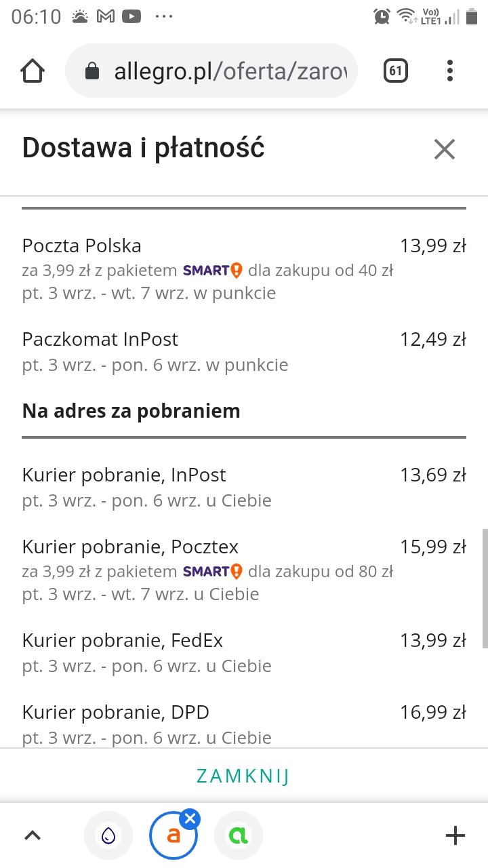Screen dimensions: 488x868
Task: Tap the Chrome home icon
Action: tap(33, 71)
